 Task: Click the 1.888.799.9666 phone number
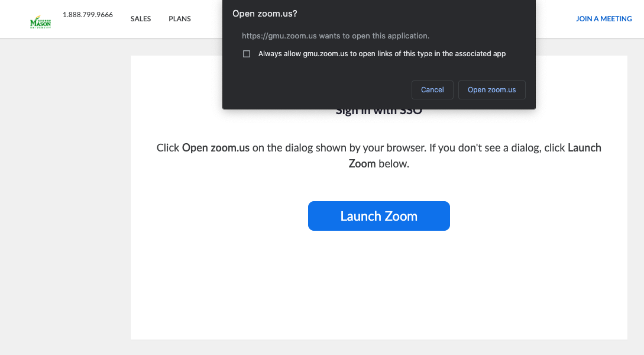(87, 15)
